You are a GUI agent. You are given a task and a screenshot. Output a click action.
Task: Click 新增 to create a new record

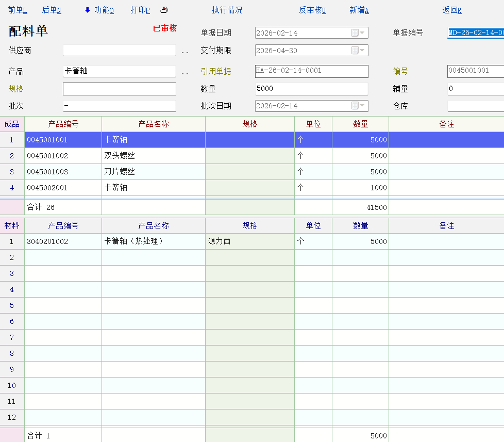pos(359,10)
